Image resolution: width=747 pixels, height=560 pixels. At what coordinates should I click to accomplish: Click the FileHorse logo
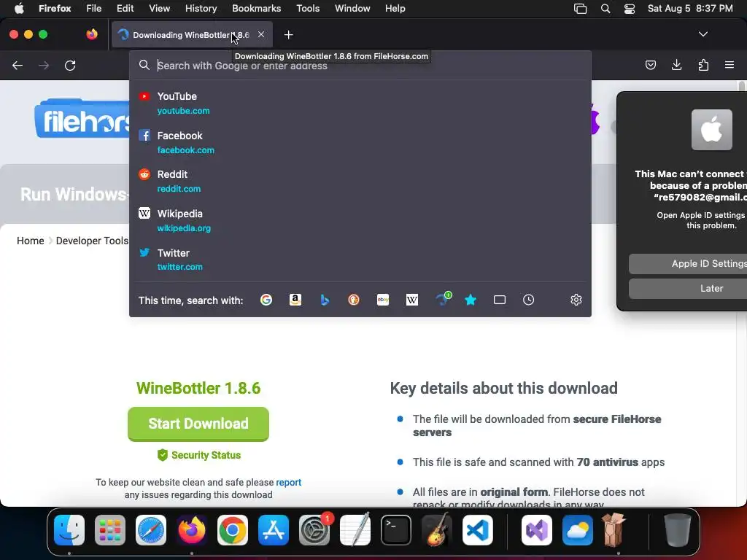coord(82,119)
